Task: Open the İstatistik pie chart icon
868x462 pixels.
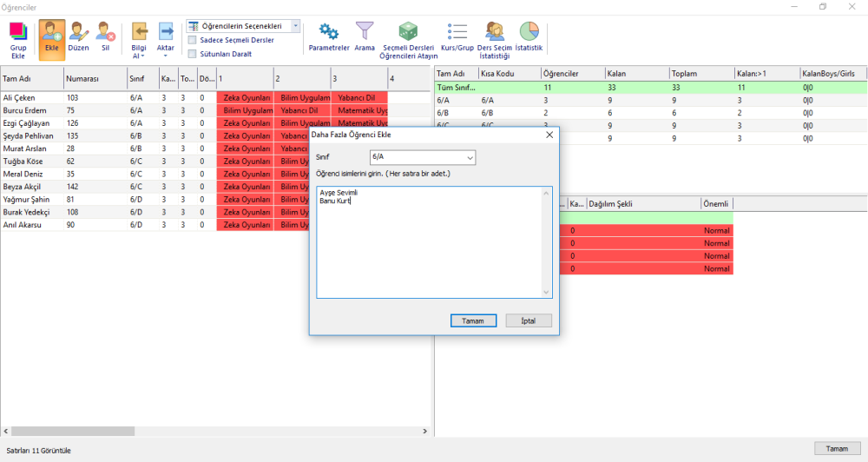Action: [529, 37]
